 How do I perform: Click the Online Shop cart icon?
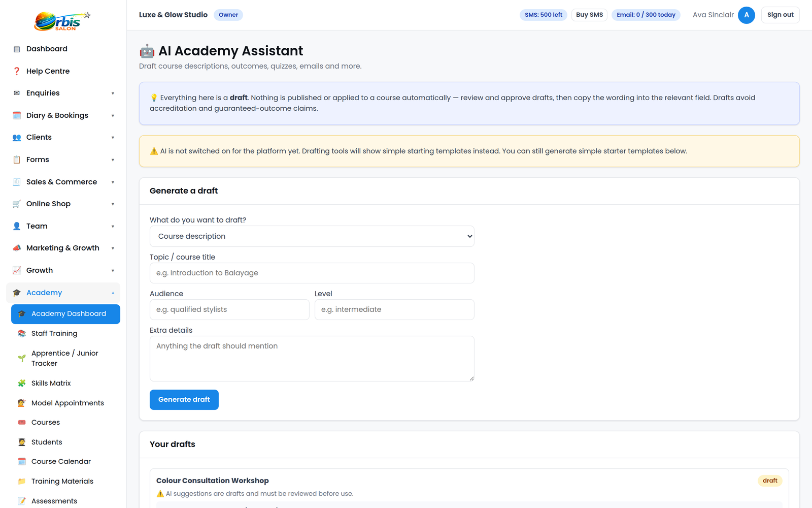(x=17, y=204)
